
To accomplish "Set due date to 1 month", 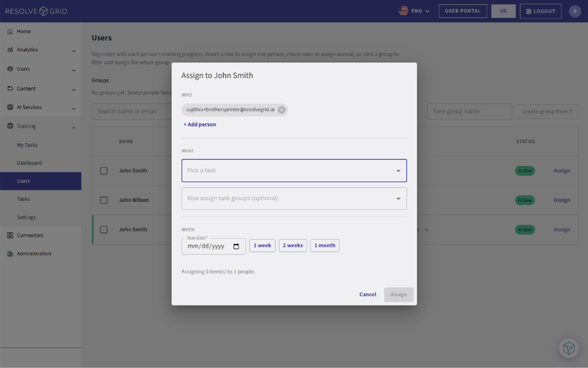I will pos(325,246).
